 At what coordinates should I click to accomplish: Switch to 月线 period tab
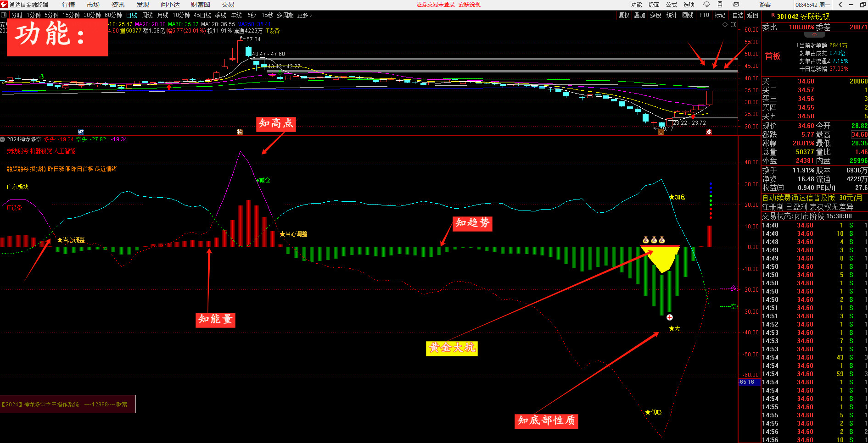click(163, 15)
